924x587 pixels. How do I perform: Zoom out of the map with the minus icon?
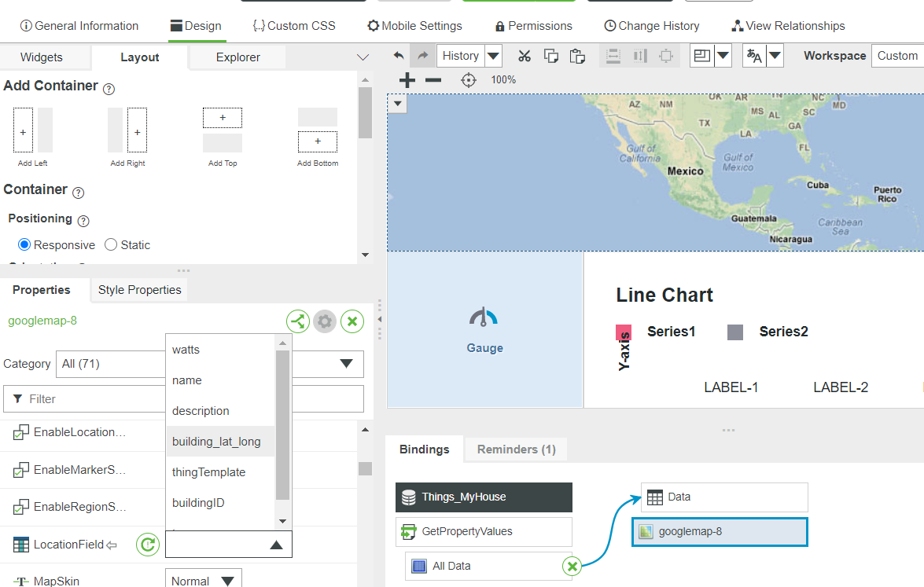(432, 79)
